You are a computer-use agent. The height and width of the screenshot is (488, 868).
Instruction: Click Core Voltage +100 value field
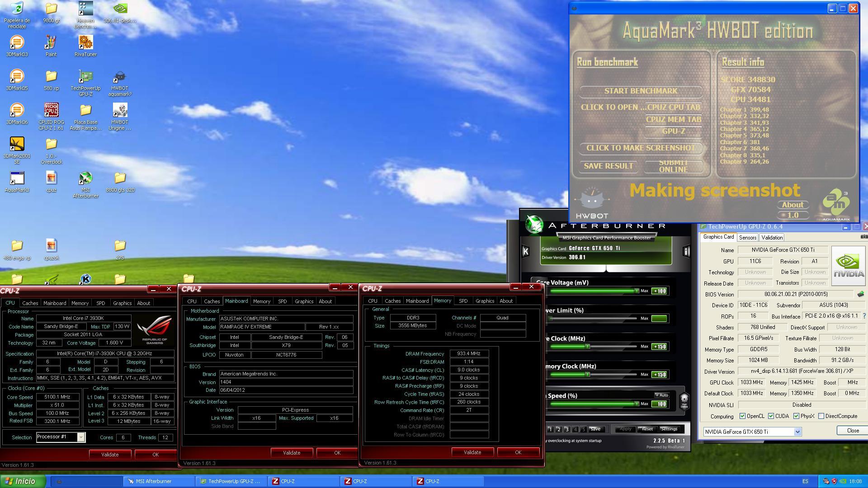pyautogui.click(x=659, y=291)
